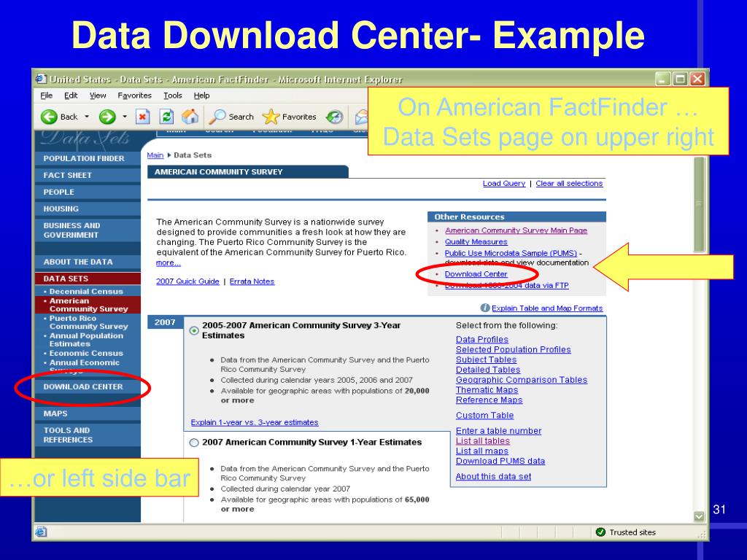This screenshot has height=560, width=747.
Task: Click the Main breadcrumb link
Action: (x=155, y=155)
